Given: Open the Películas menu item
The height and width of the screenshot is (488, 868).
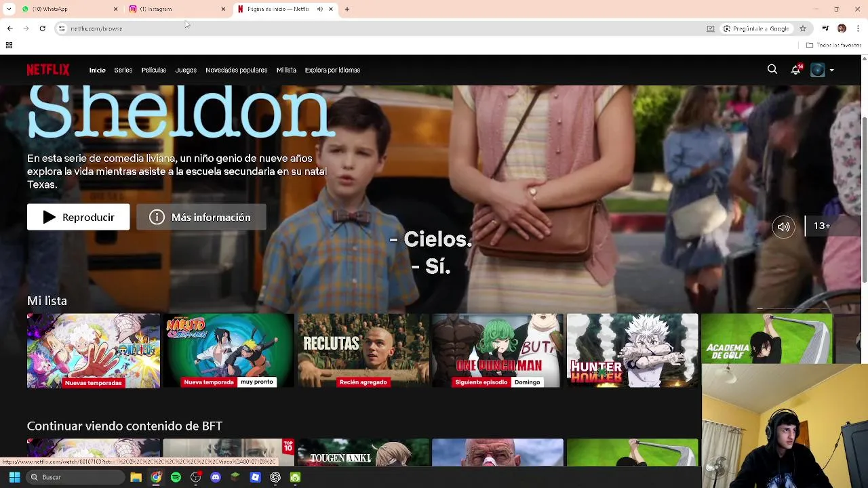Looking at the screenshot, I should point(153,70).
